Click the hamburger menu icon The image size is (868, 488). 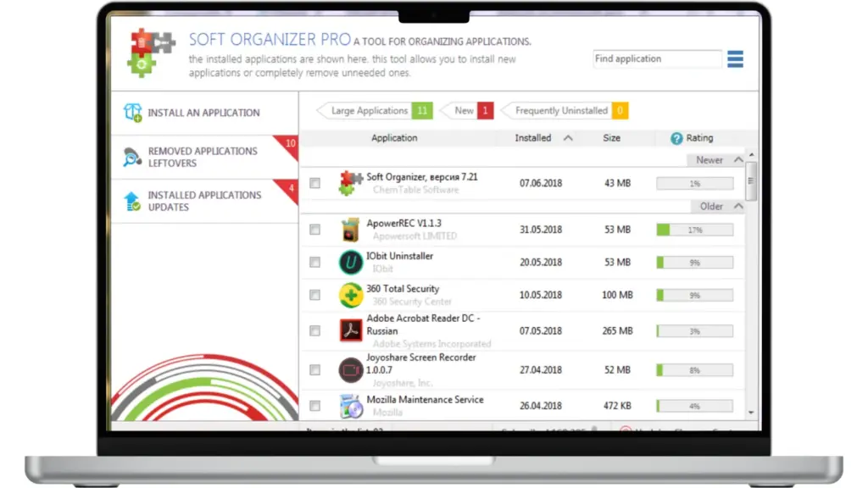735,59
